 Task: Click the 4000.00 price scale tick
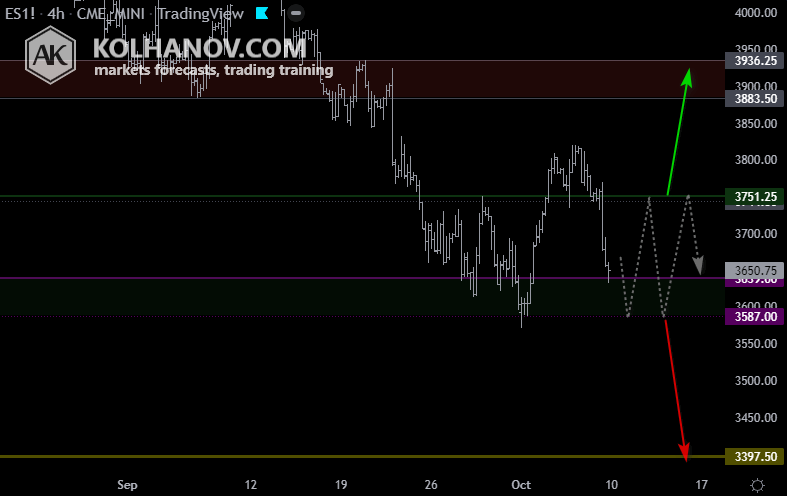[x=756, y=13]
